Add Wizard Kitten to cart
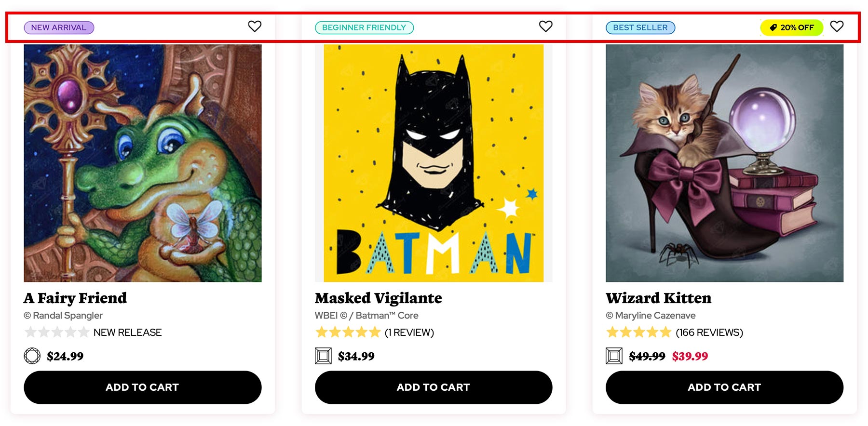Screen dimensions: 868x426 coord(724,387)
